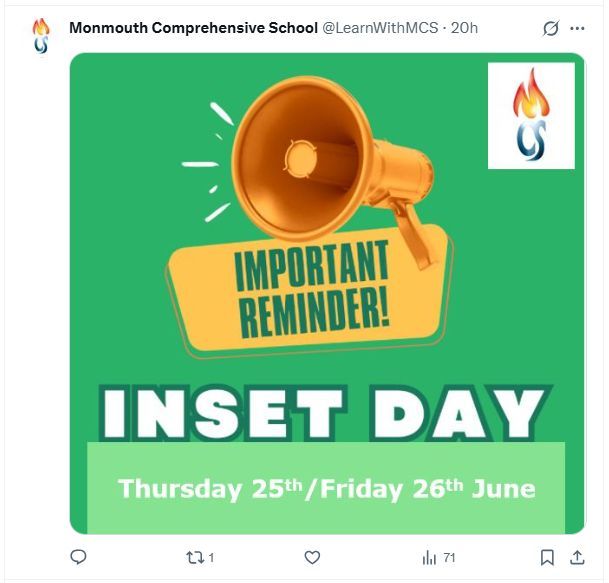Screen dimensions: 609x583
Task: Open the @LearnWithMCS handle link
Action: point(380,28)
